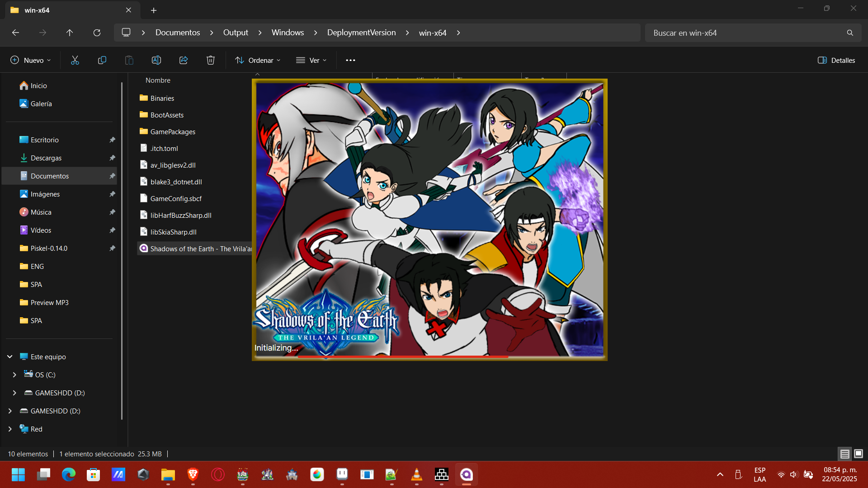
Task: Click the Cut scissors icon
Action: (75, 60)
